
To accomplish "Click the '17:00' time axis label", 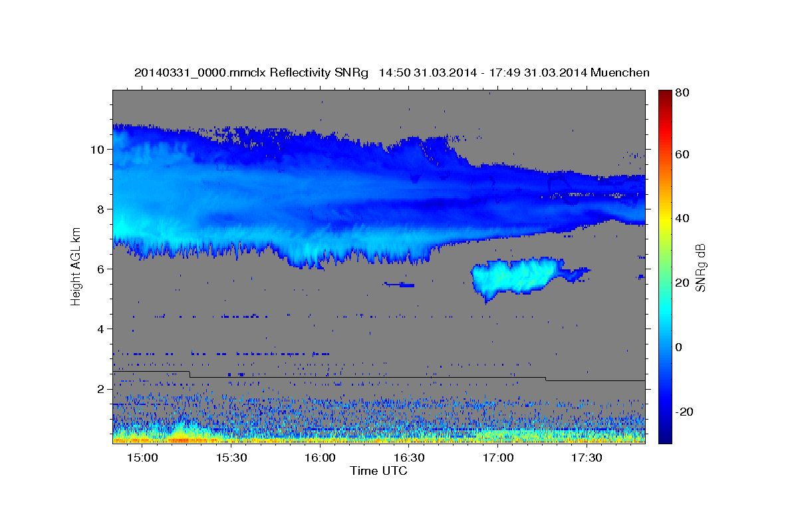I will [498, 458].
